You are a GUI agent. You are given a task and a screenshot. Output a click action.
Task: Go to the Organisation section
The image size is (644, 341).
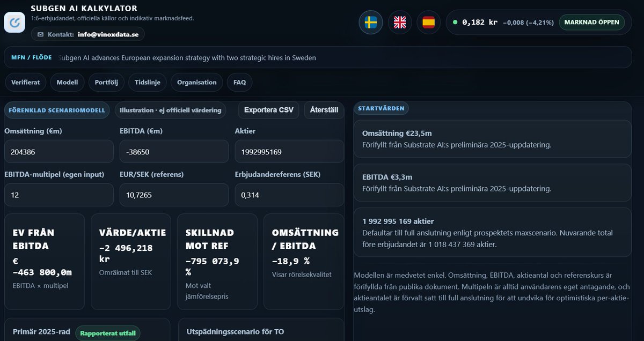(197, 83)
